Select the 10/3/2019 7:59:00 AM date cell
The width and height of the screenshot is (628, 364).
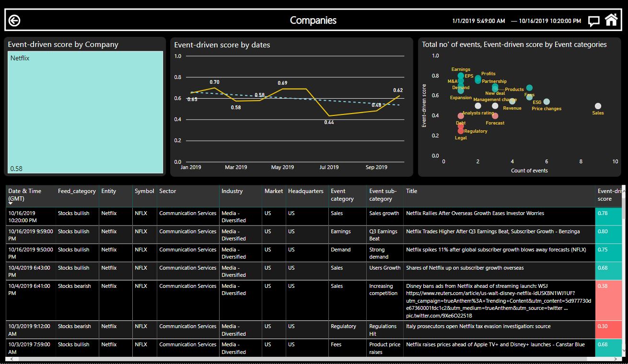tap(31, 348)
